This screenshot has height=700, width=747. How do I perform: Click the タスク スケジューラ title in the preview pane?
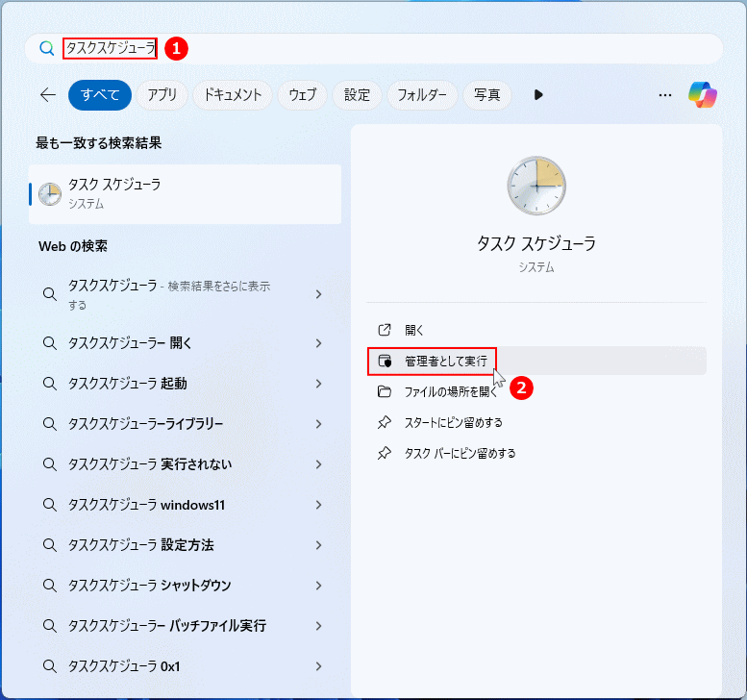tap(536, 243)
